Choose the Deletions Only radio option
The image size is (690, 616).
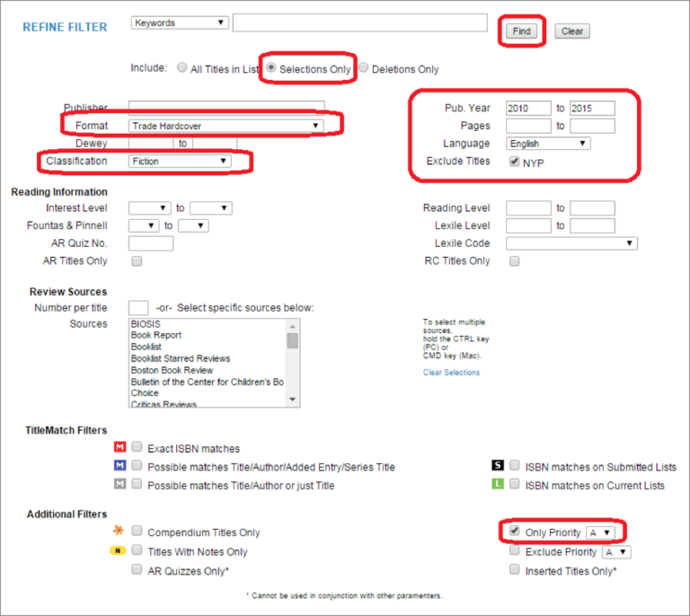(364, 68)
